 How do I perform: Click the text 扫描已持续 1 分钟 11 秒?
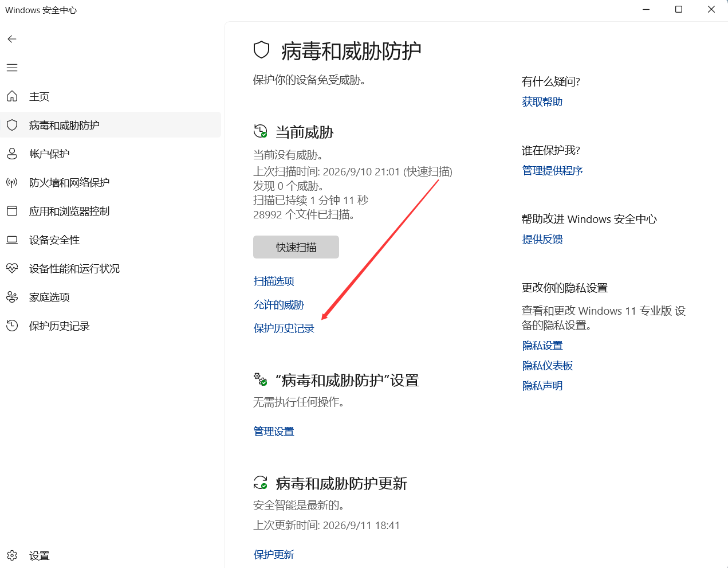(x=311, y=200)
